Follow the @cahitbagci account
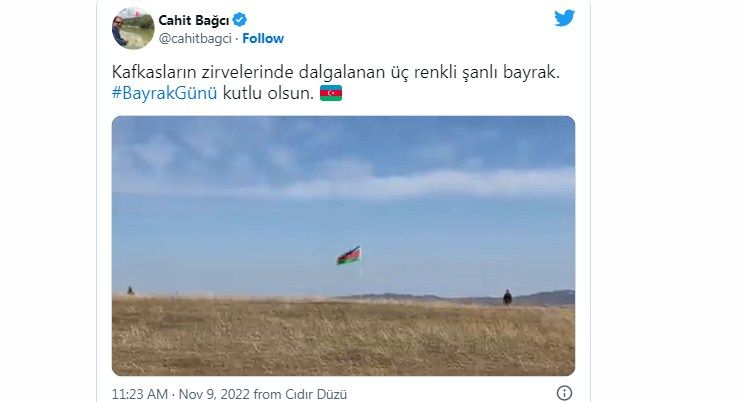 (263, 38)
